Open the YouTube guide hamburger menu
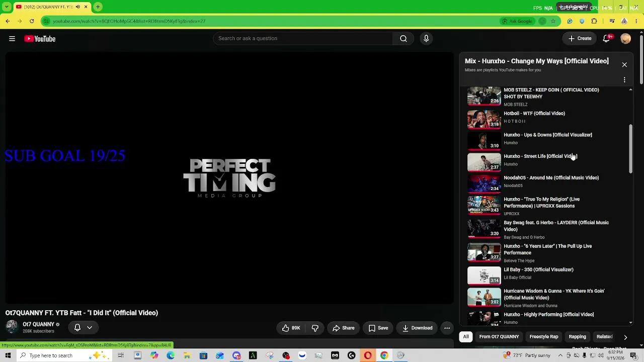Viewport: 644px width, 362px height. pos(12,39)
